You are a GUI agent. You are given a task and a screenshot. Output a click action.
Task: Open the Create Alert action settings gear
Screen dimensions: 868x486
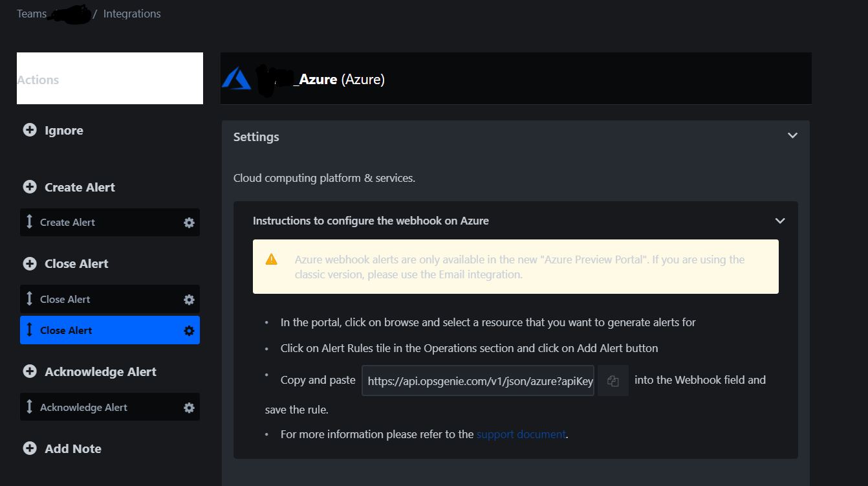tap(188, 222)
